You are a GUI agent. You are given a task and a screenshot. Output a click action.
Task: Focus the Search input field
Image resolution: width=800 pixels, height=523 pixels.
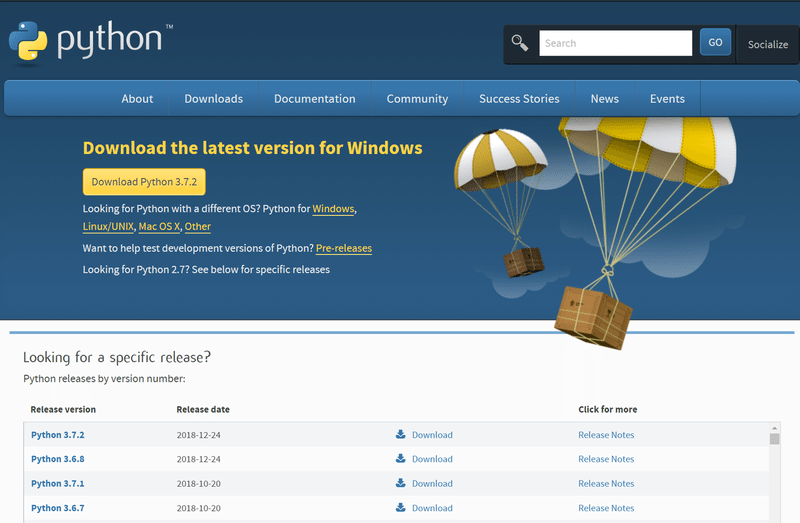point(615,43)
